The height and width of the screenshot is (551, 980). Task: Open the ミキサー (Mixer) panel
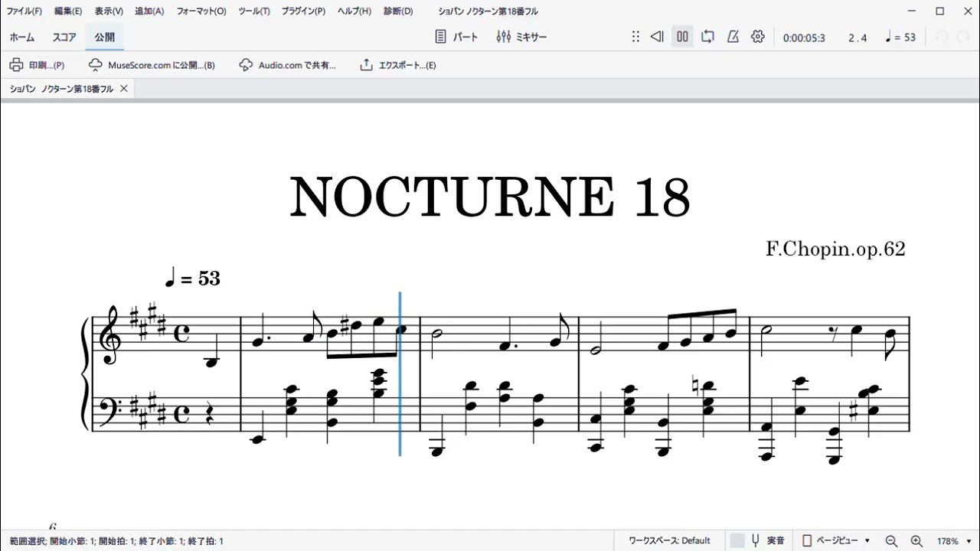(x=521, y=37)
